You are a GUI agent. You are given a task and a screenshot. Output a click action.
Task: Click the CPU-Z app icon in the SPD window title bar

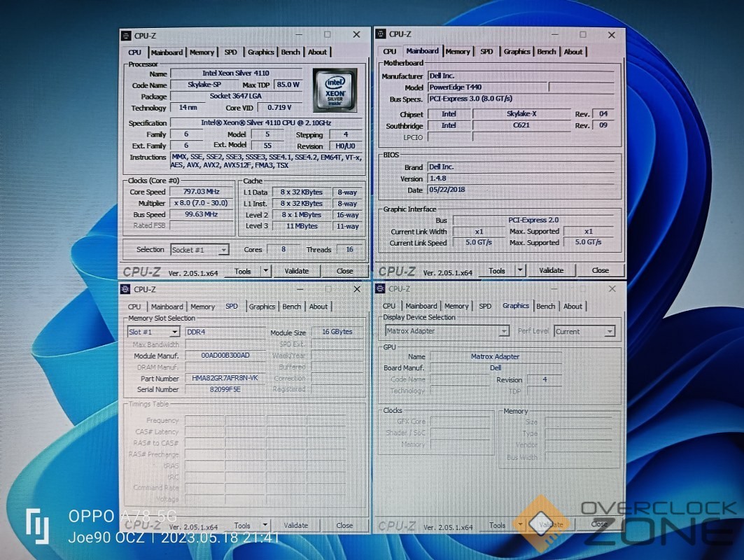[126, 289]
